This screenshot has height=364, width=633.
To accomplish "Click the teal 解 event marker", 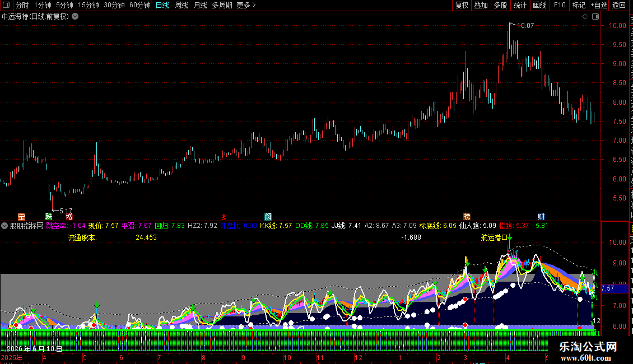I will click(268, 217).
